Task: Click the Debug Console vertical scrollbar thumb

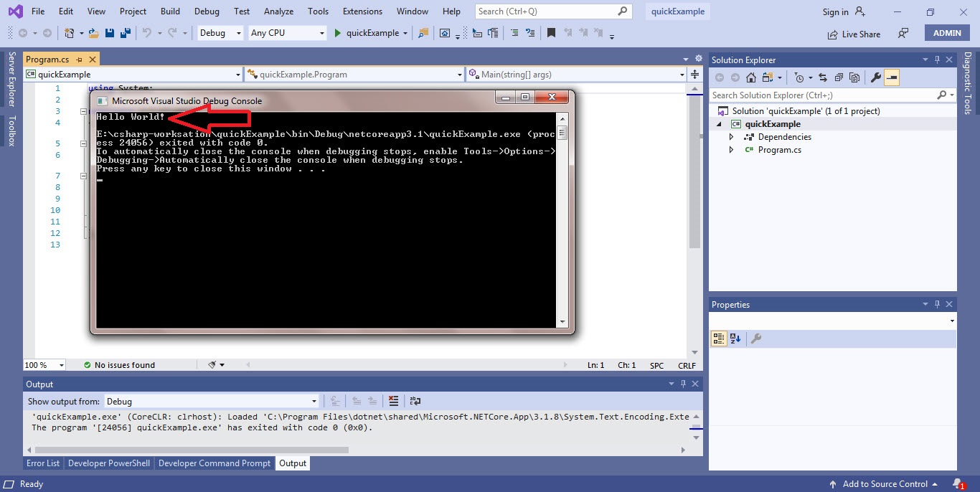Action: 562,133
